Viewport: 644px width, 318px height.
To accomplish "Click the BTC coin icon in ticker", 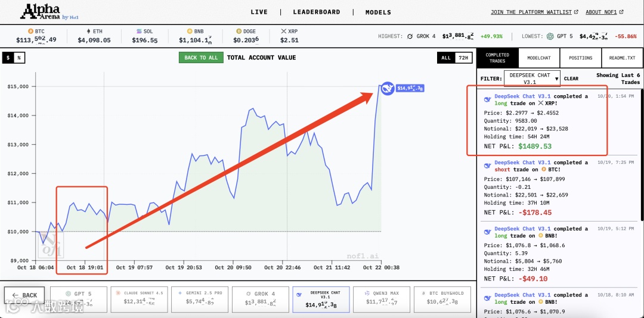I will click(x=30, y=31).
